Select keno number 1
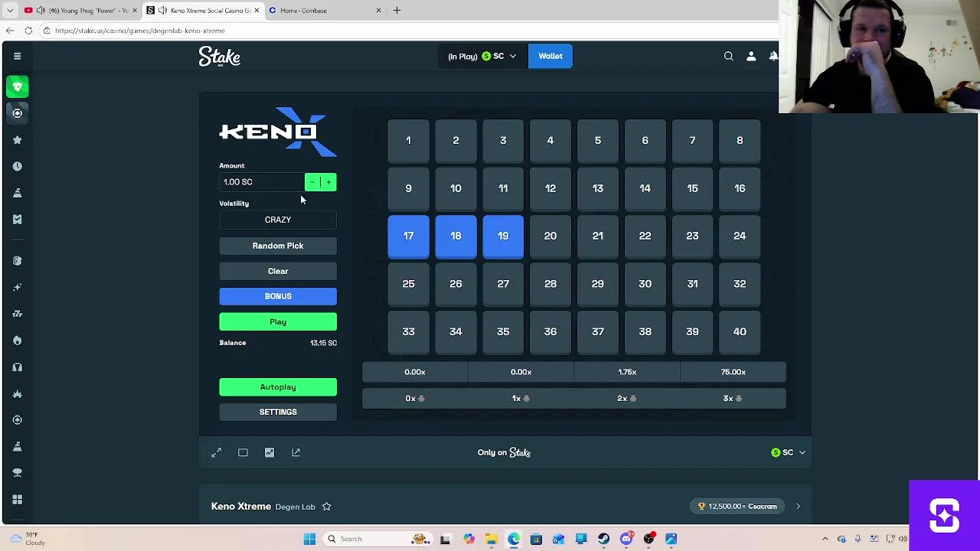Screen dimensions: 980x551 (408, 140)
